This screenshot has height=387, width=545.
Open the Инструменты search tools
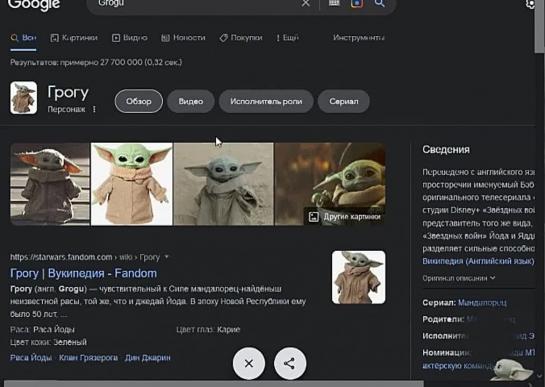coord(359,38)
